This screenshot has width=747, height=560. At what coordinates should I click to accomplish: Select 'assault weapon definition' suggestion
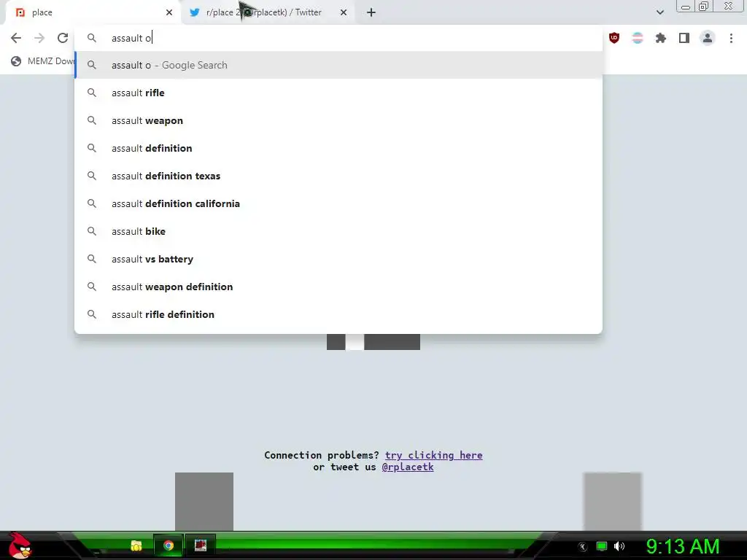tap(338, 287)
